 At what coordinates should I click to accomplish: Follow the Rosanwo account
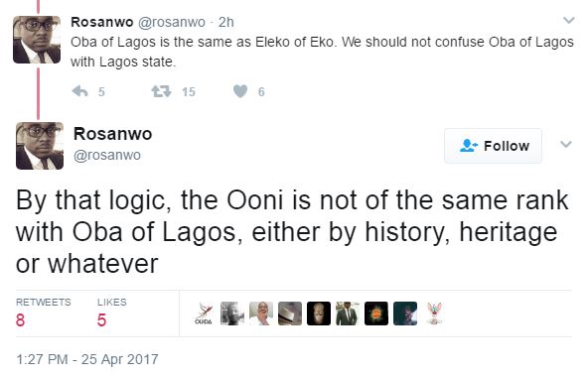(x=493, y=146)
